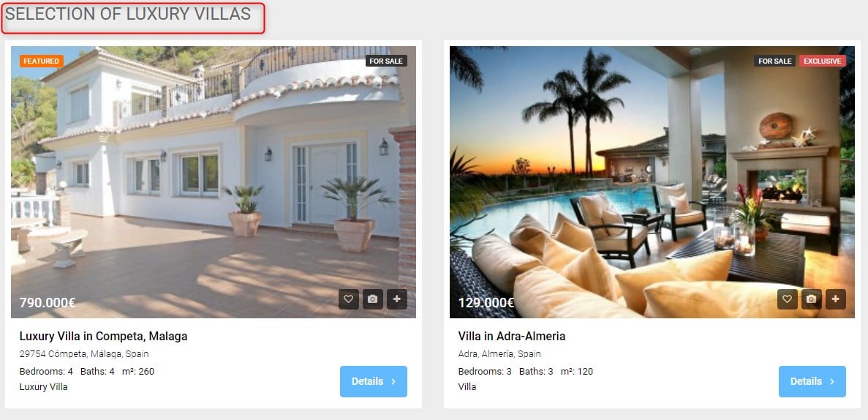Open Details for Villa in Adra-Almeria
The image size is (868, 420).
pos(812,381)
